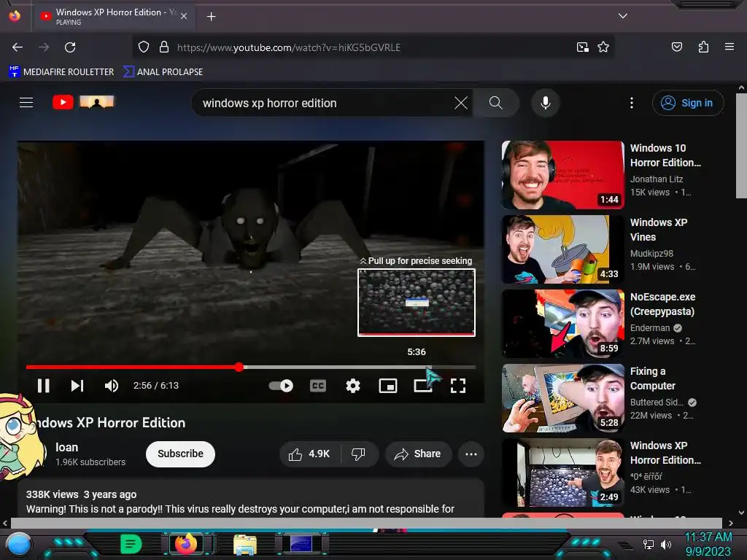747x560 pixels.
Task: Close the Windows XP Horror Edition tab
Action: pos(184,17)
